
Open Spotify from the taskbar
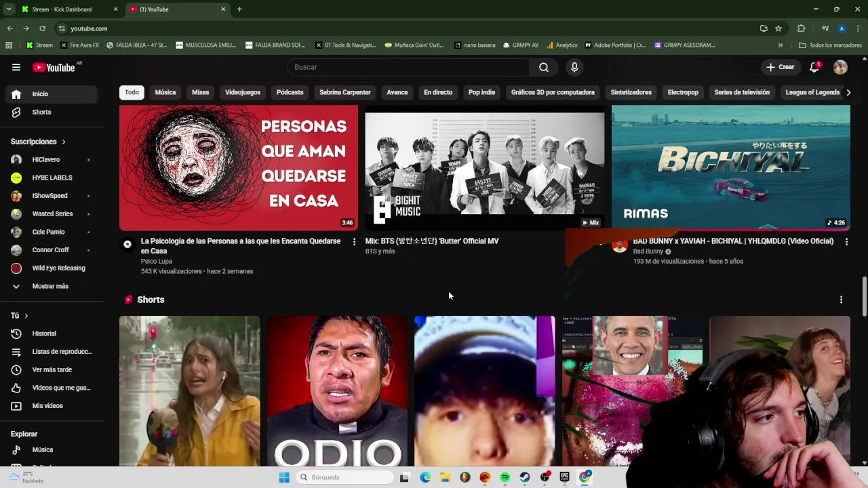click(x=505, y=477)
